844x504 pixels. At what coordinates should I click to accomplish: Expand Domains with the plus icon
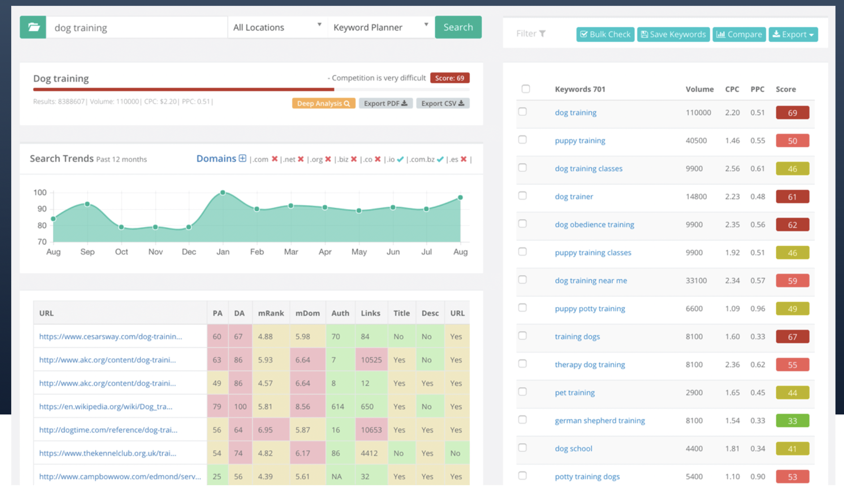tap(242, 158)
